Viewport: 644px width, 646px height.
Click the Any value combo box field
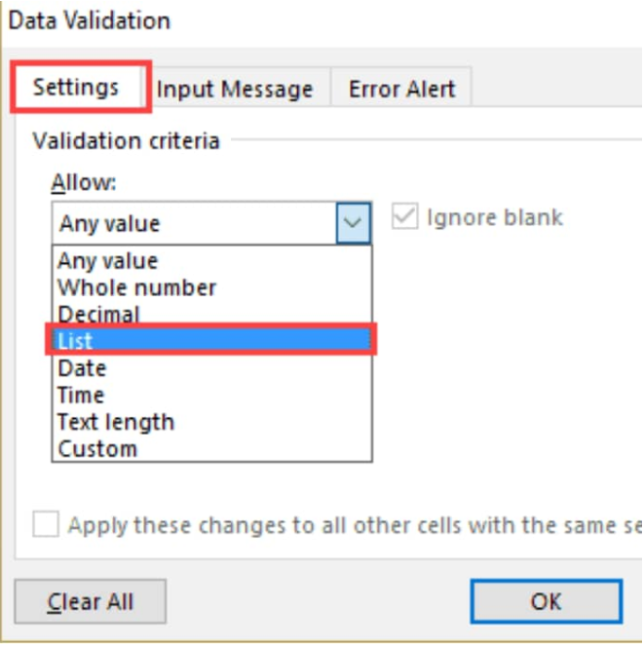[194, 223]
